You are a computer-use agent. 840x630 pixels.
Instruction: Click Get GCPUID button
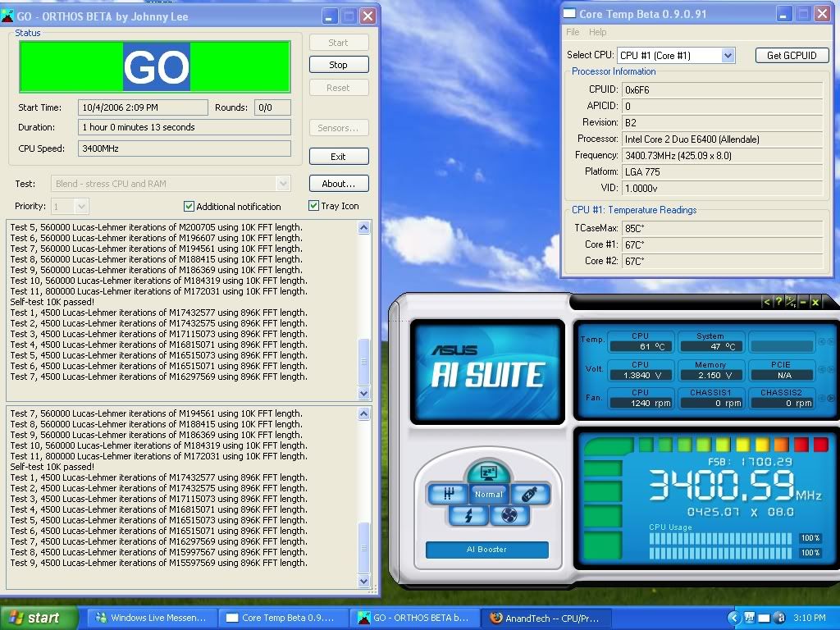pos(792,55)
